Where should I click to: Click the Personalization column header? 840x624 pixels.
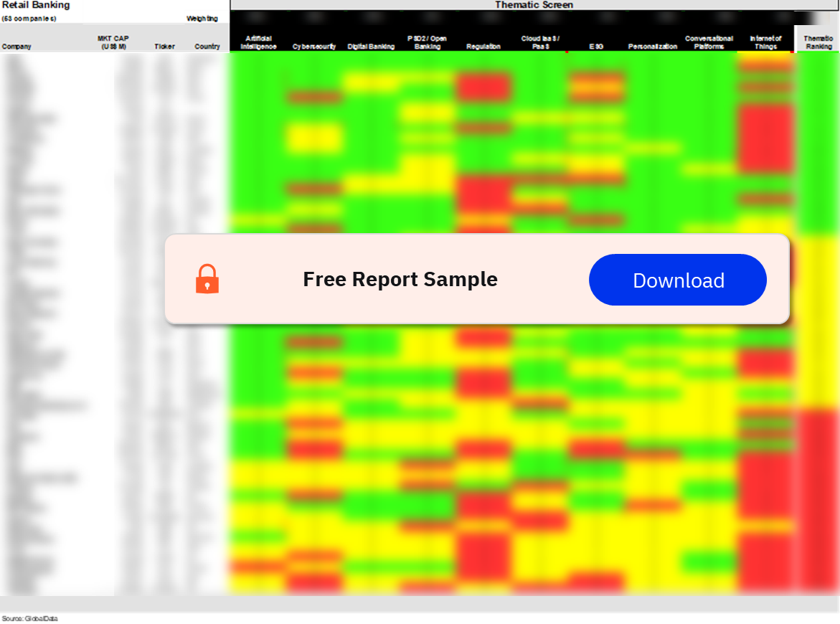click(653, 47)
